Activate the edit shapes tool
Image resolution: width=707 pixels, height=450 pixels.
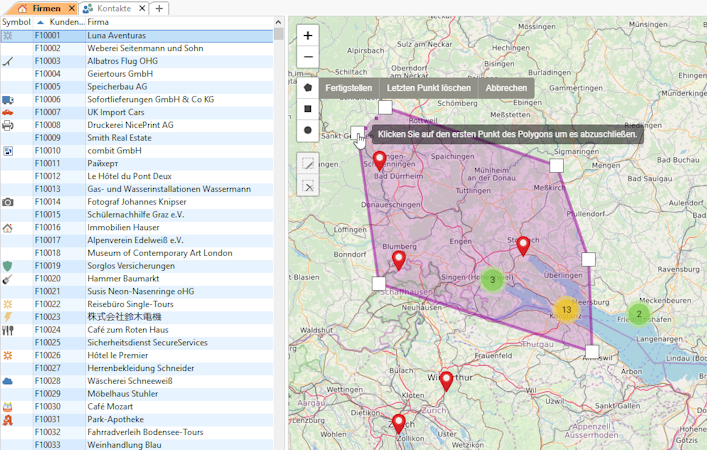coord(308,164)
